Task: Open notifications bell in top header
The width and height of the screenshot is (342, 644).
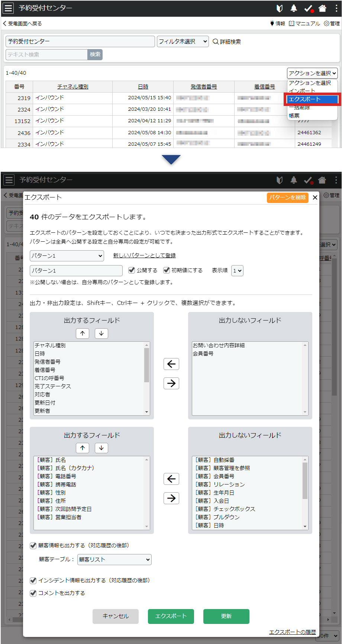Action: point(294,8)
